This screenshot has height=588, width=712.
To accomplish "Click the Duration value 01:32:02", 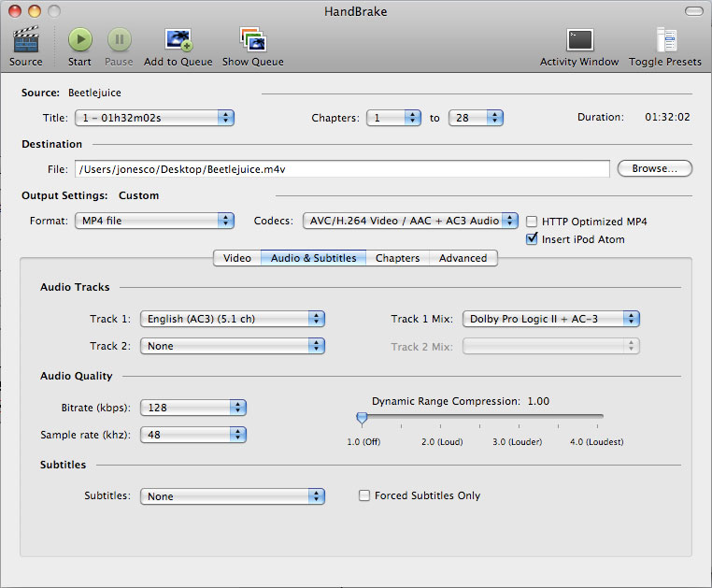I will [x=667, y=117].
